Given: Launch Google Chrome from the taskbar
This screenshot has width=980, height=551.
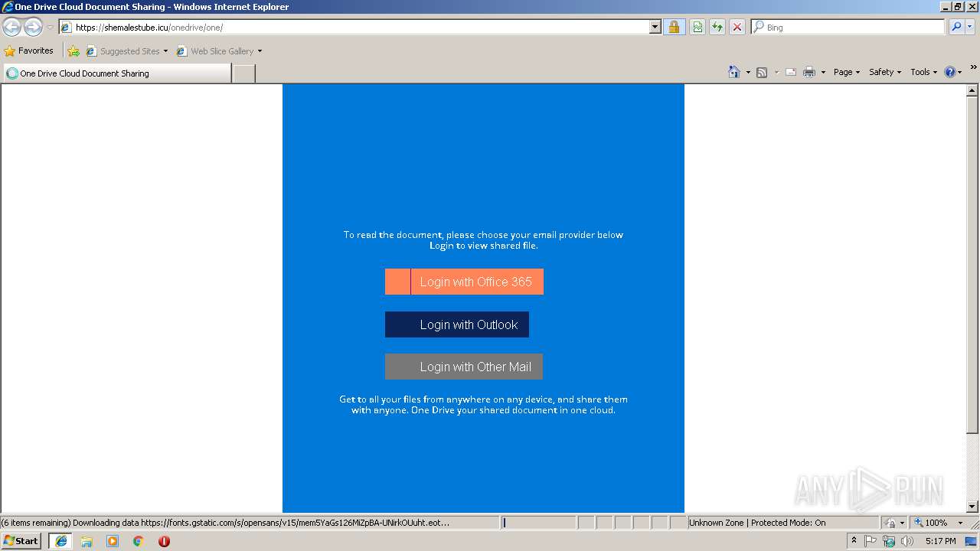Looking at the screenshot, I should 139,541.
